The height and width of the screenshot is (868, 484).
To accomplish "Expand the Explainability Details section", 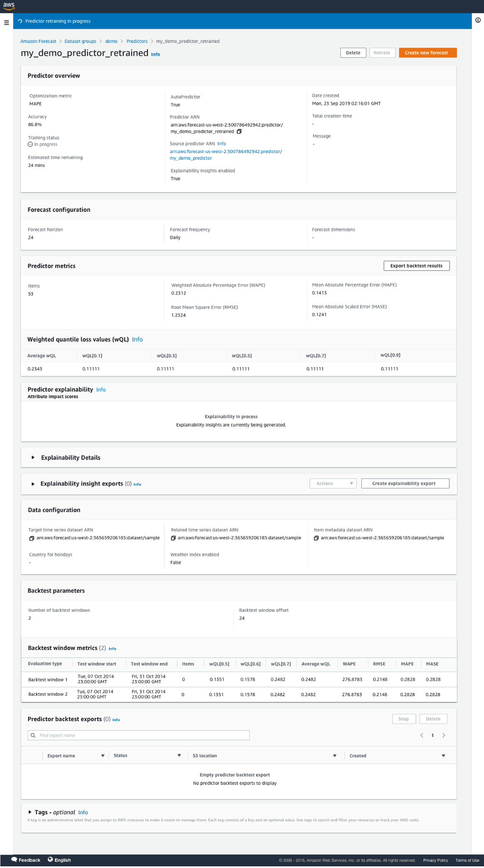I will tap(33, 458).
